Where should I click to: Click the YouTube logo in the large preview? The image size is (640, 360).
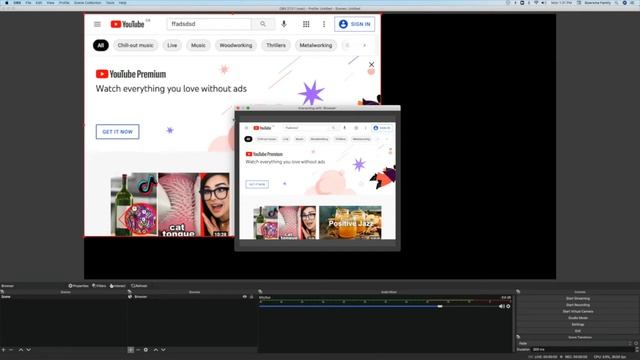(x=127, y=24)
